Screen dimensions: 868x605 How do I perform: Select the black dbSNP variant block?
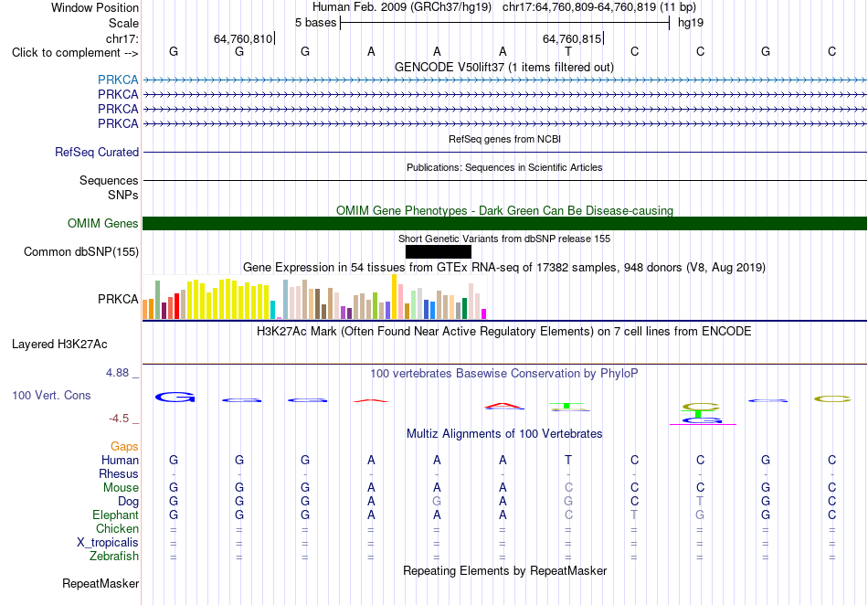[439, 252]
